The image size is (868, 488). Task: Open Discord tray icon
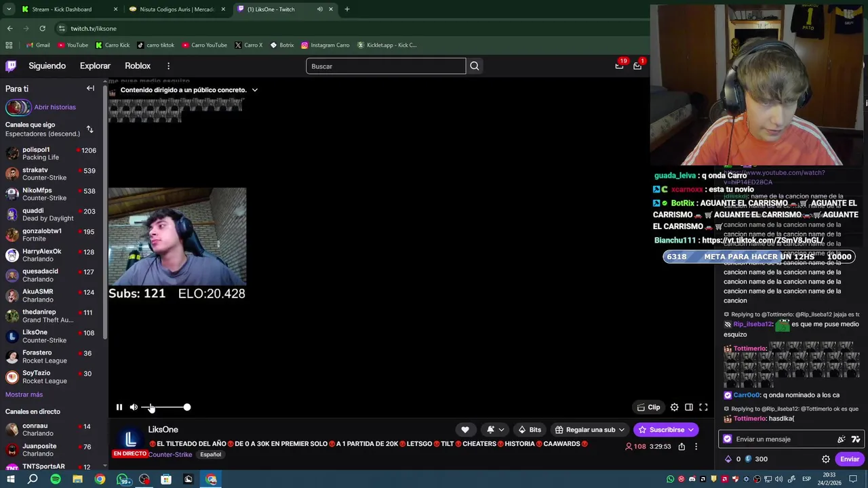coord(692,479)
